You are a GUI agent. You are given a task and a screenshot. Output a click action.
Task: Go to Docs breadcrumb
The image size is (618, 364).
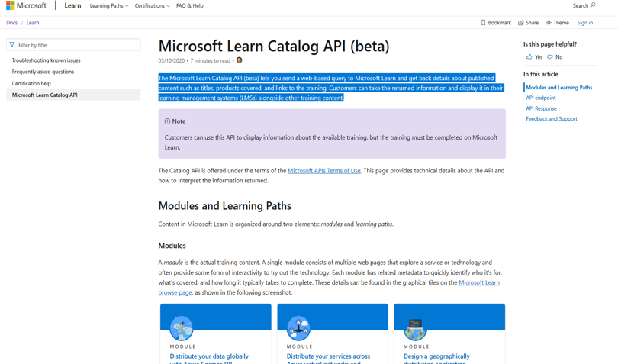(11, 22)
